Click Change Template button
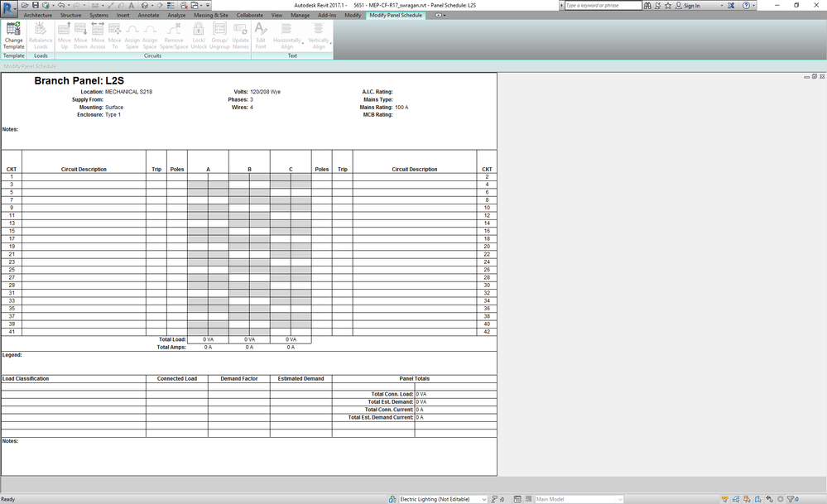 (x=14, y=36)
